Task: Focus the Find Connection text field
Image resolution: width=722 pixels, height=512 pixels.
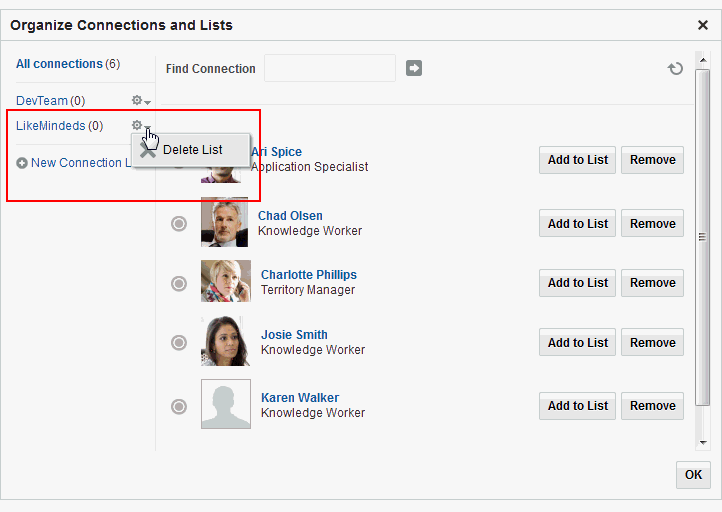Action: tap(330, 68)
